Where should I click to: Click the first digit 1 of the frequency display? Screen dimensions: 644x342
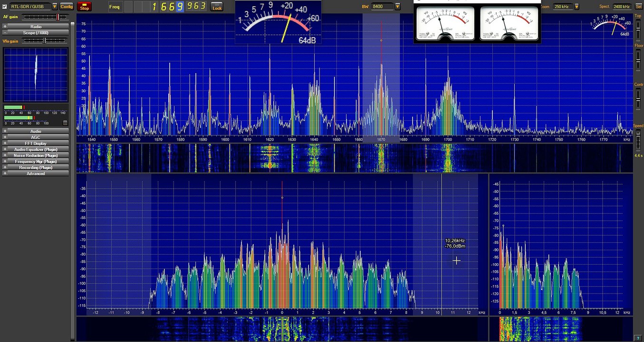click(155, 7)
